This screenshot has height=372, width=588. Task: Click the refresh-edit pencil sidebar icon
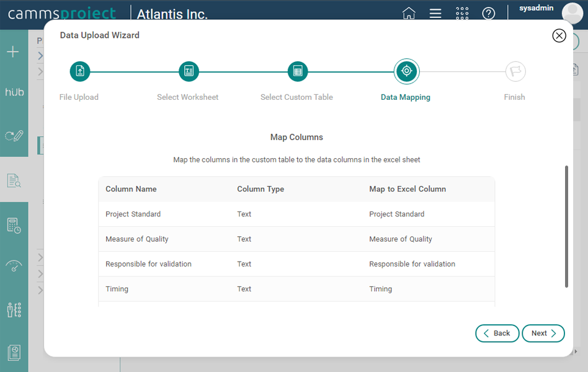(14, 135)
